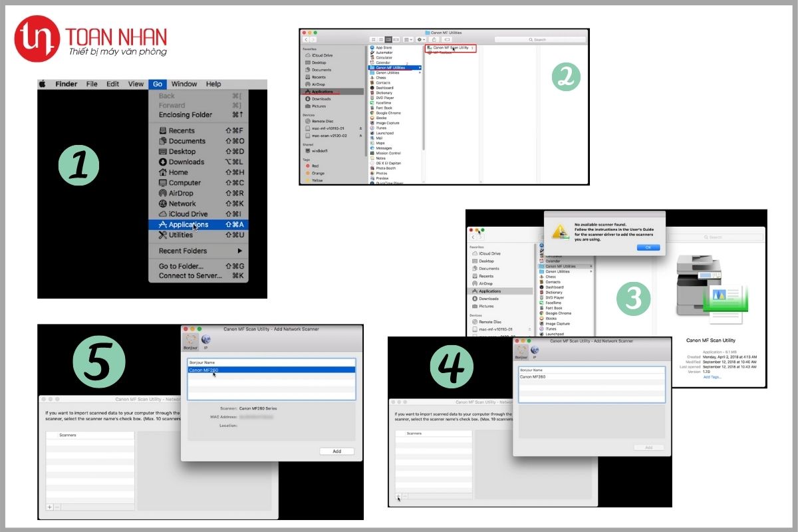
Task: Switch Canon MF Utilities window to list view
Action: pos(381,40)
